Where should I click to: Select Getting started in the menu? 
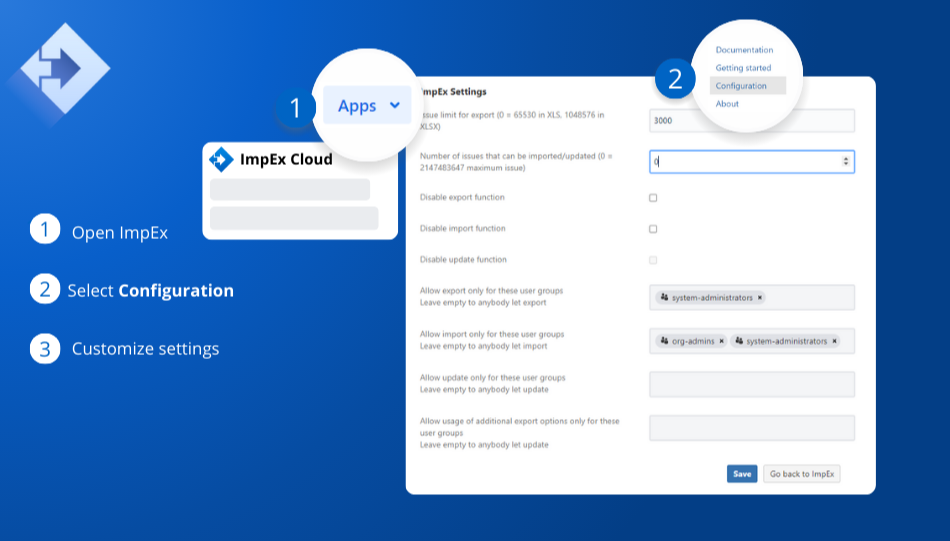pyautogui.click(x=743, y=68)
